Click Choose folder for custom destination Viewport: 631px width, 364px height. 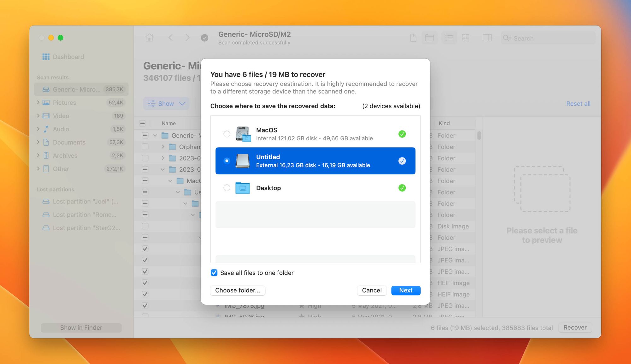237,290
